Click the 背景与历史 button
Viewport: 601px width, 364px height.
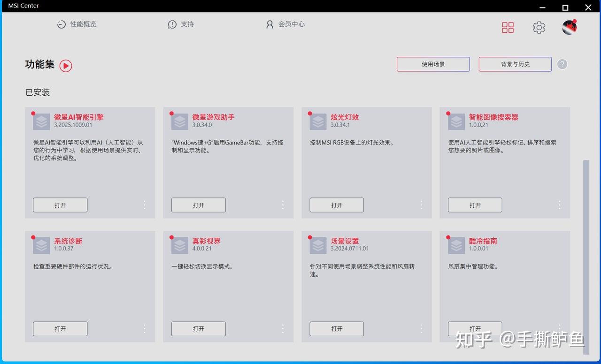point(515,64)
